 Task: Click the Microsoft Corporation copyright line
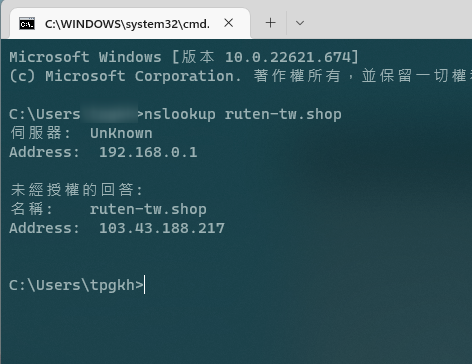240,76
